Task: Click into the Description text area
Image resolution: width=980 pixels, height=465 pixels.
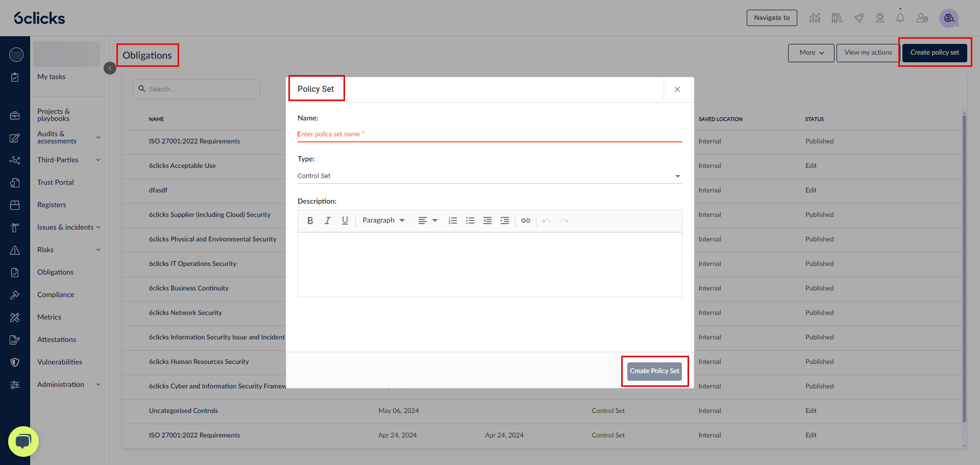Action: (489, 264)
